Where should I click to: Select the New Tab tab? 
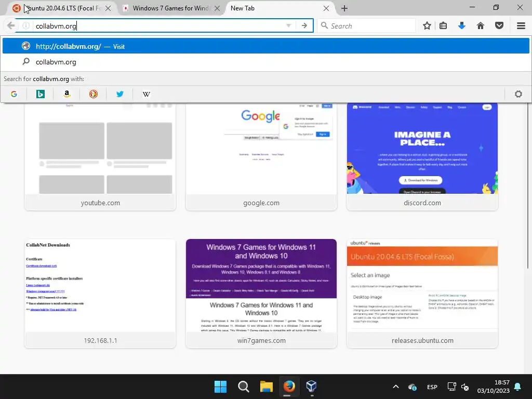(280, 8)
